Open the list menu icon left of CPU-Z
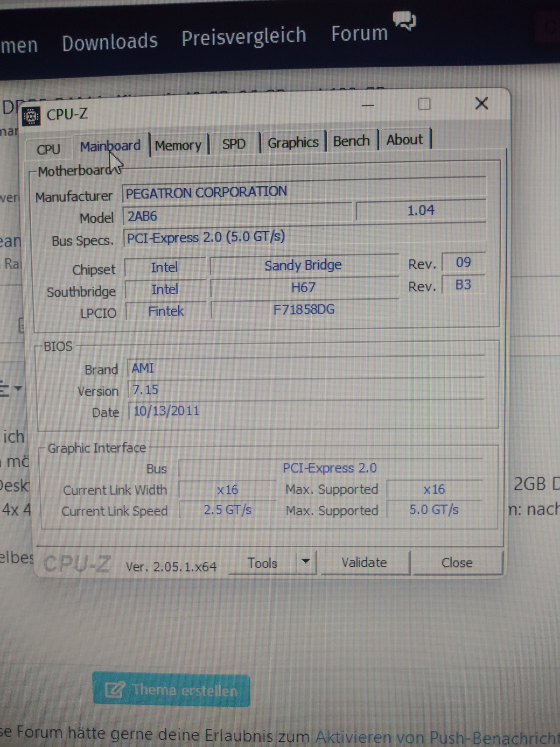 tap(10, 388)
